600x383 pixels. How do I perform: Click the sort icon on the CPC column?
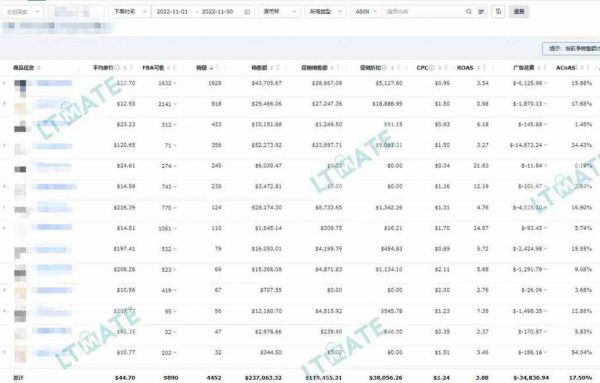(x=440, y=68)
